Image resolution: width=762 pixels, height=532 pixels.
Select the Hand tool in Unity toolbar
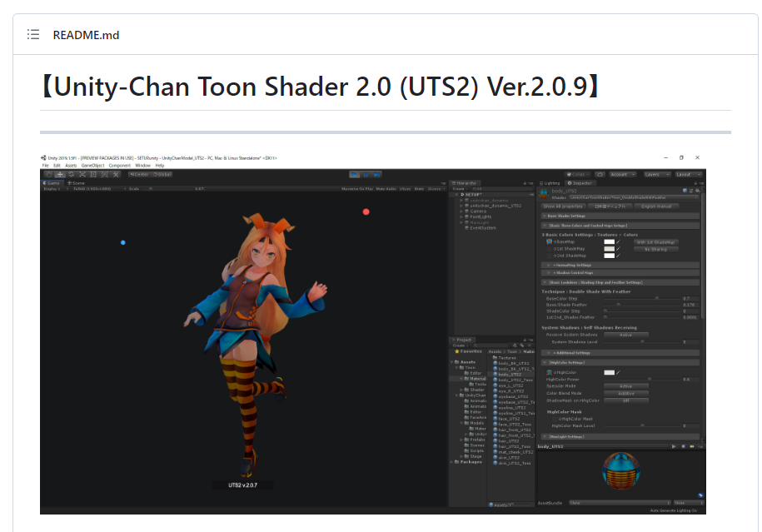tap(49, 174)
